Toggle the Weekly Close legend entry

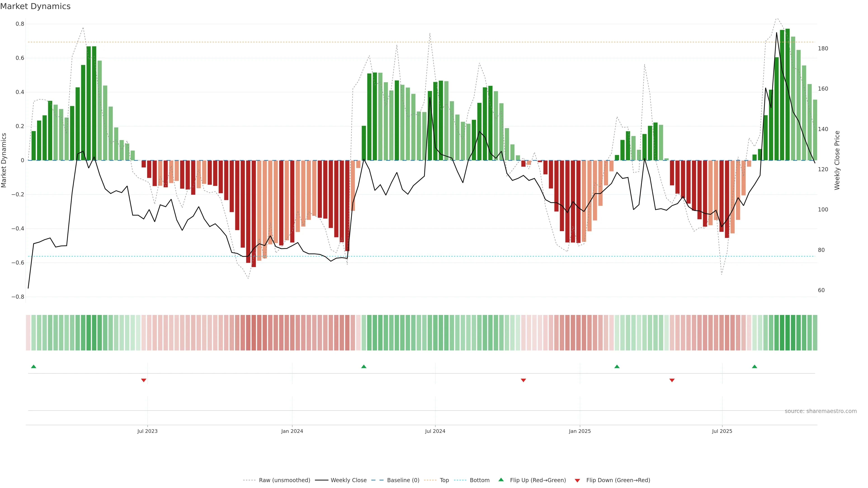click(348, 480)
